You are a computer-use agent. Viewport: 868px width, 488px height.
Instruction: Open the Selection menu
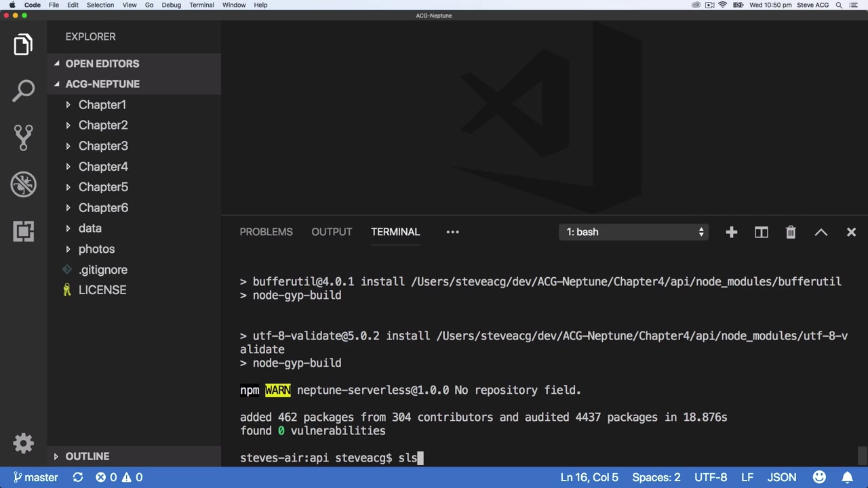100,5
